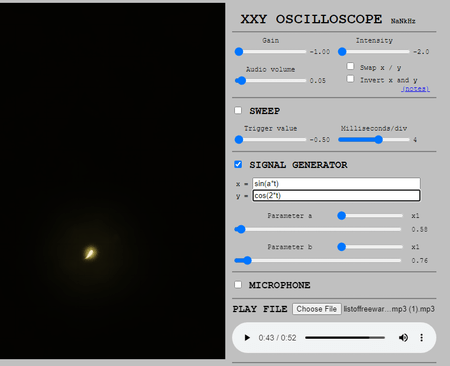Click the Parameter b value 0.76

[419, 261]
